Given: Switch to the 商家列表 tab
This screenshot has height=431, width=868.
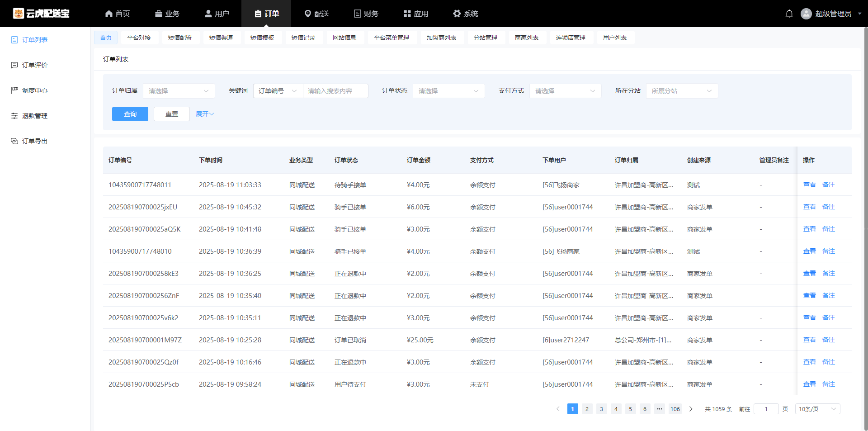Looking at the screenshot, I should pos(527,38).
